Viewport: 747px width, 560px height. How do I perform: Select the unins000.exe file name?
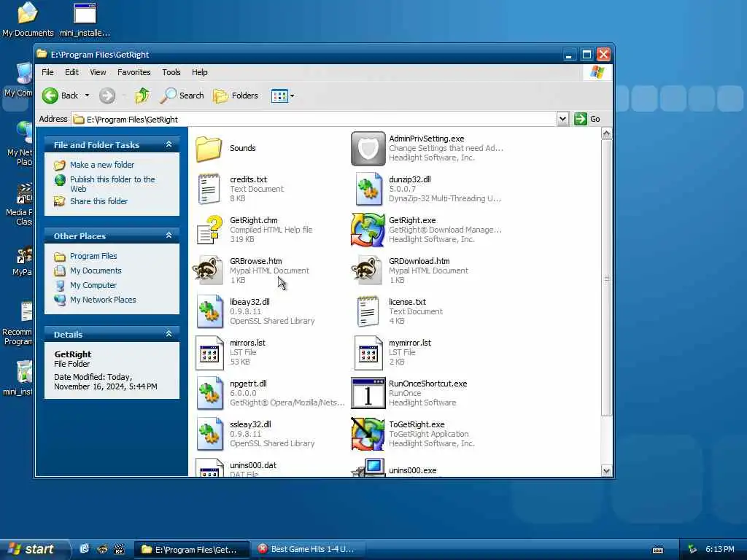click(x=413, y=470)
